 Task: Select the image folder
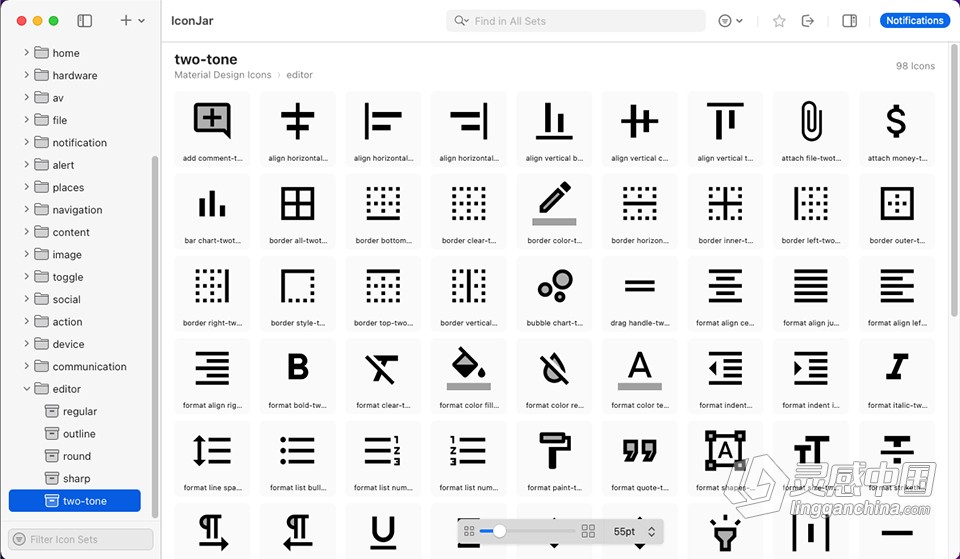[58, 255]
